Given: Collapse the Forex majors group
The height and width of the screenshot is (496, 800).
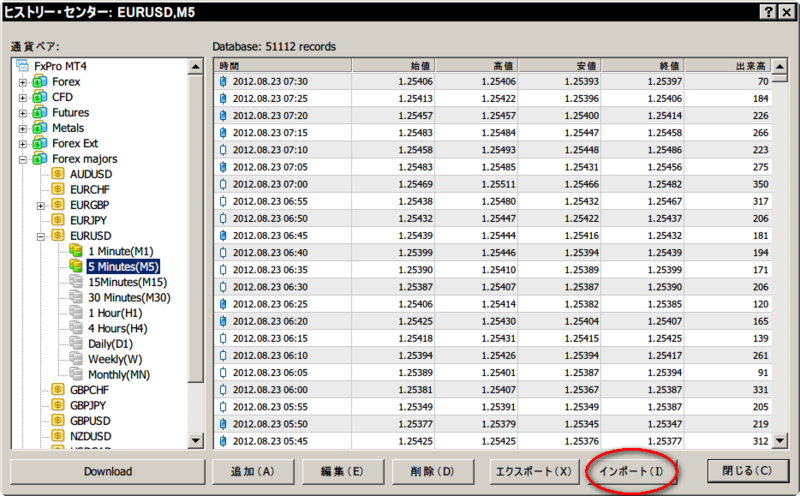Looking at the screenshot, I should pyautogui.click(x=22, y=160).
